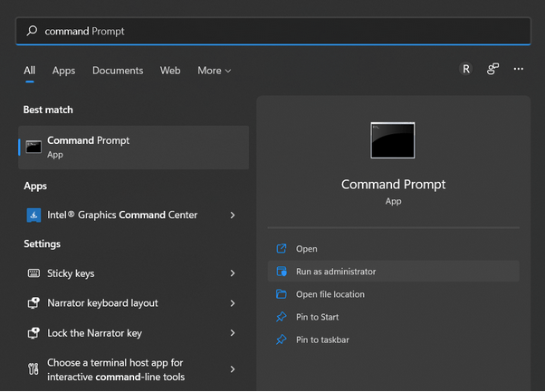Expand the Sticky keys chevron

233,273
